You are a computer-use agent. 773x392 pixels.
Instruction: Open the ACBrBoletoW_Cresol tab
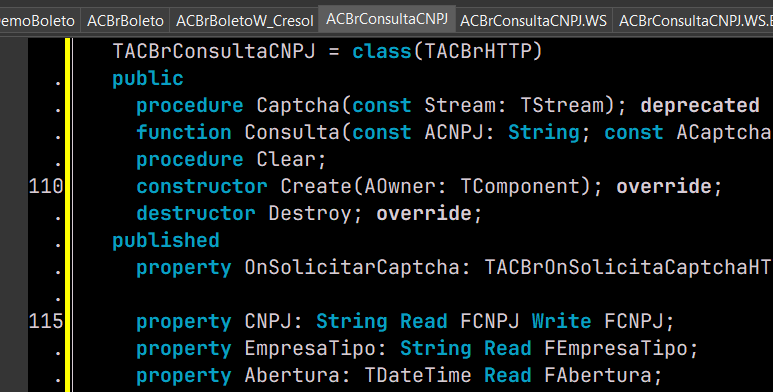(245, 21)
